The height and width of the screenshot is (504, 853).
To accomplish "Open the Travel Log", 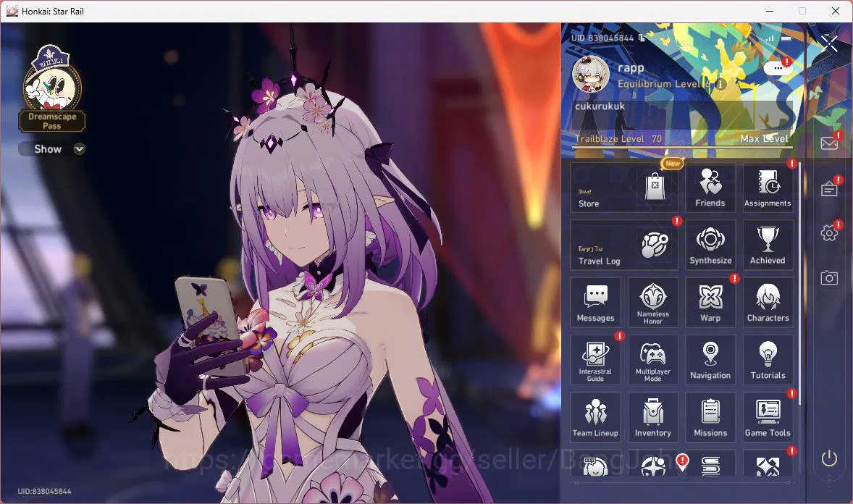I will pos(624,245).
